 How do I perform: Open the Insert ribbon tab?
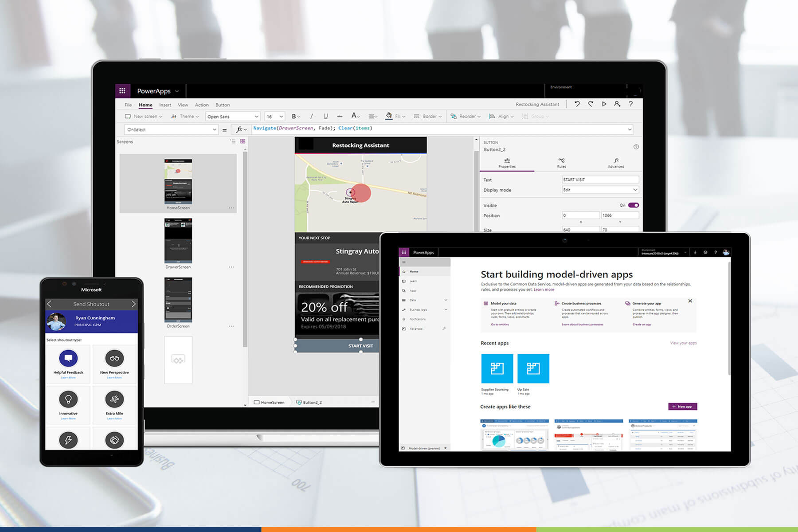(165, 105)
